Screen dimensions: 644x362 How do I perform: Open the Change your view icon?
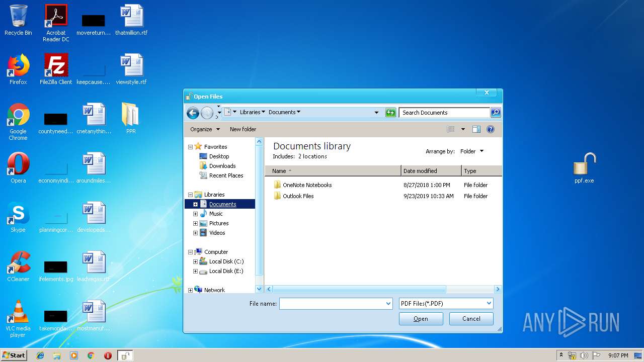pos(451,129)
